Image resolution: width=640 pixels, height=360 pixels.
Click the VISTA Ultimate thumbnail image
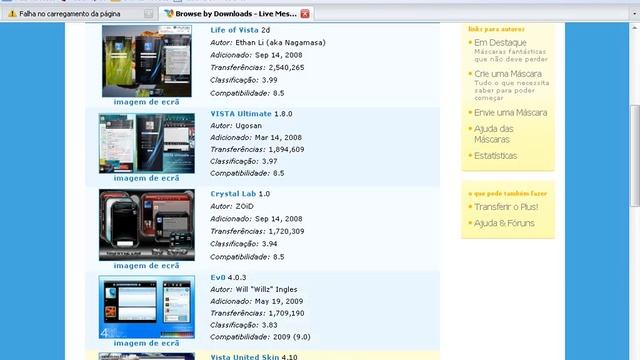pyautogui.click(x=147, y=143)
